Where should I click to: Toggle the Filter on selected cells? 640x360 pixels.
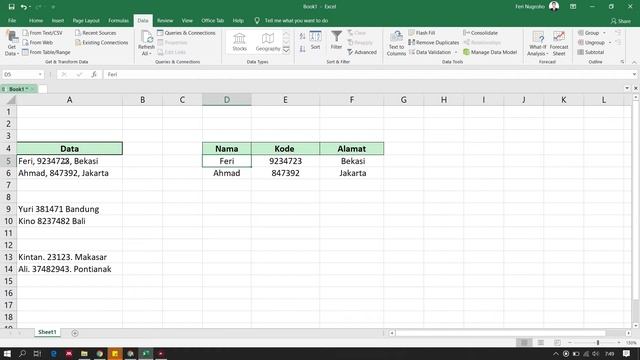[x=336, y=40]
